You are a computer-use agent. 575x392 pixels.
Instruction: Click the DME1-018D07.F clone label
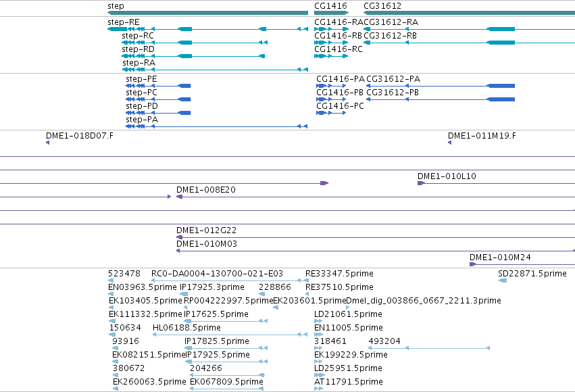click(x=80, y=136)
